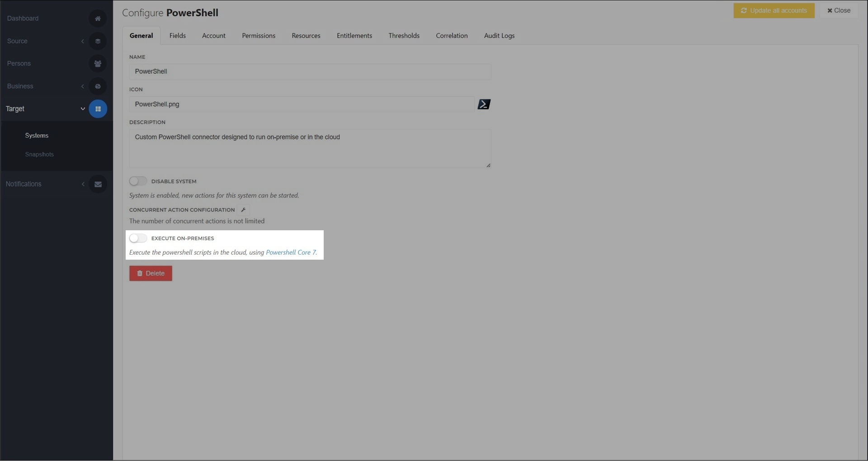
Task: Expand the Source menu chevron
Action: point(83,41)
